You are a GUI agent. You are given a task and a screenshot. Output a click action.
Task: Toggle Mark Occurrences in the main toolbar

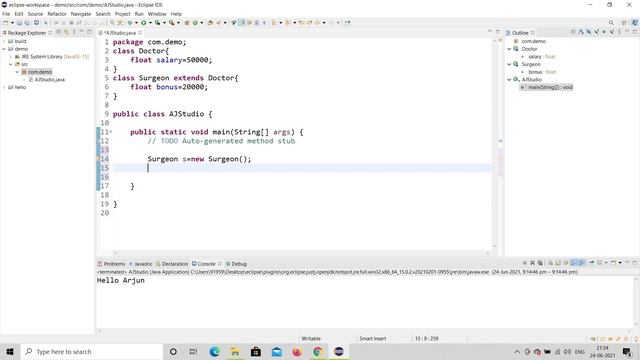[x=241, y=23]
